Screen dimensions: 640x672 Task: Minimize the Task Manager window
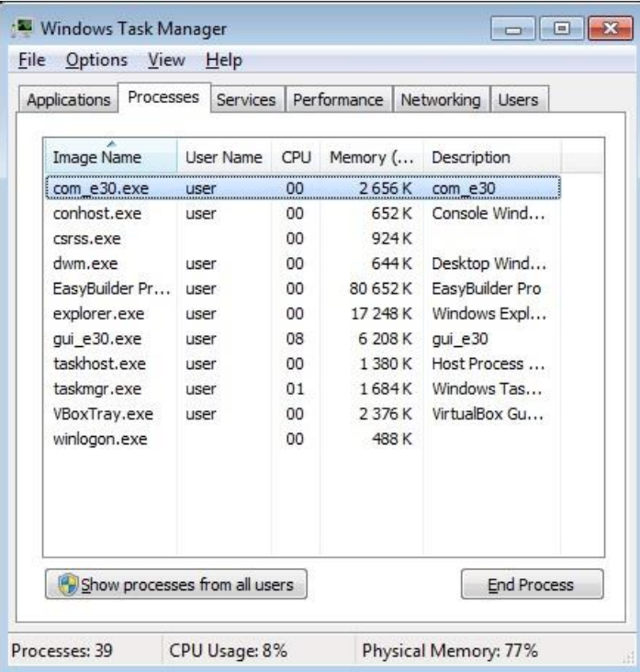[512, 28]
